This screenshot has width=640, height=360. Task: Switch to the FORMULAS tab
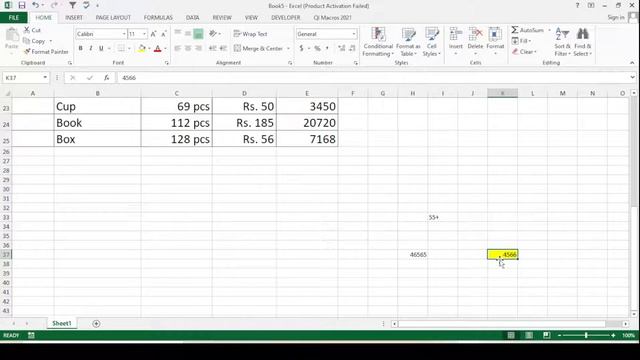158,18
